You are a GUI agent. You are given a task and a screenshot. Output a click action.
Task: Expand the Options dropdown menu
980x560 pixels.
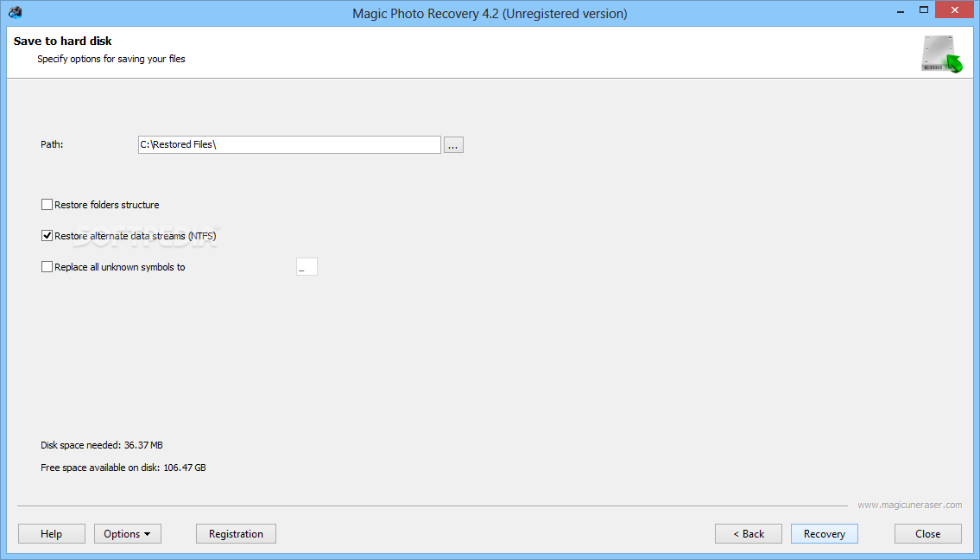(x=128, y=534)
